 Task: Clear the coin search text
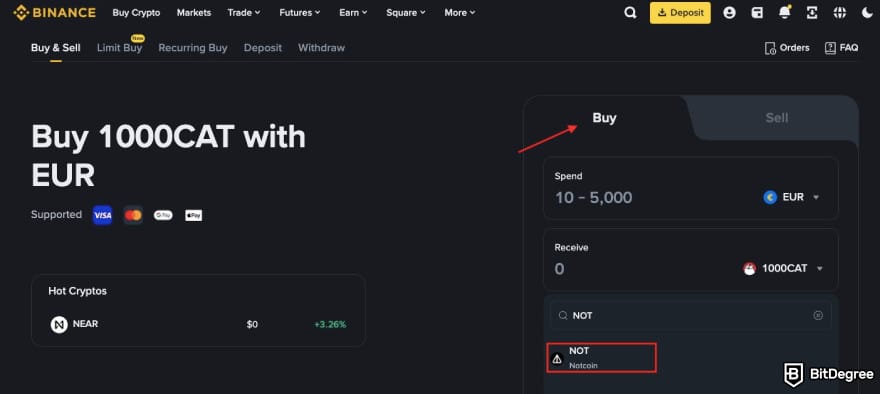818,315
